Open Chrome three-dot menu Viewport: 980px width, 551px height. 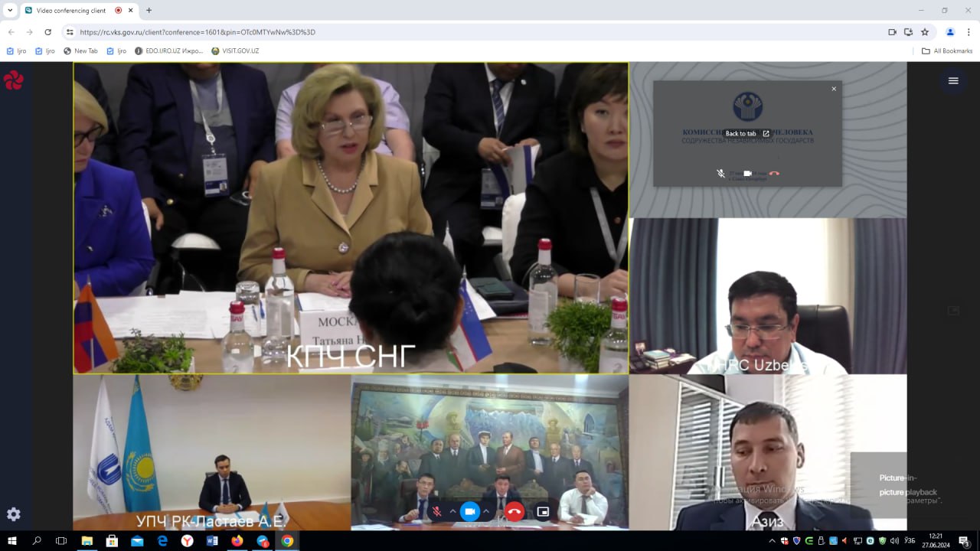(x=969, y=32)
